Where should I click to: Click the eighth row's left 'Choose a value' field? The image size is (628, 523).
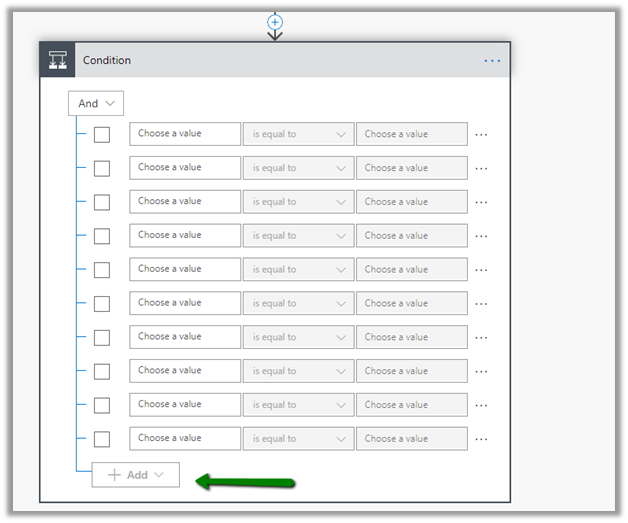[185, 371]
